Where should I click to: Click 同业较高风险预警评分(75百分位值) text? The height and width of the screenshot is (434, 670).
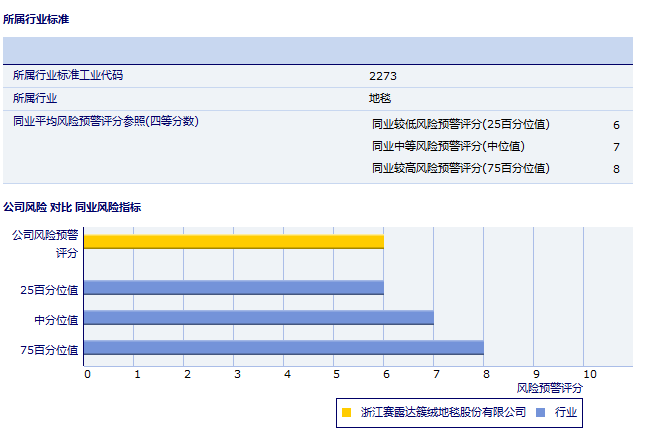pyautogui.click(x=460, y=168)
